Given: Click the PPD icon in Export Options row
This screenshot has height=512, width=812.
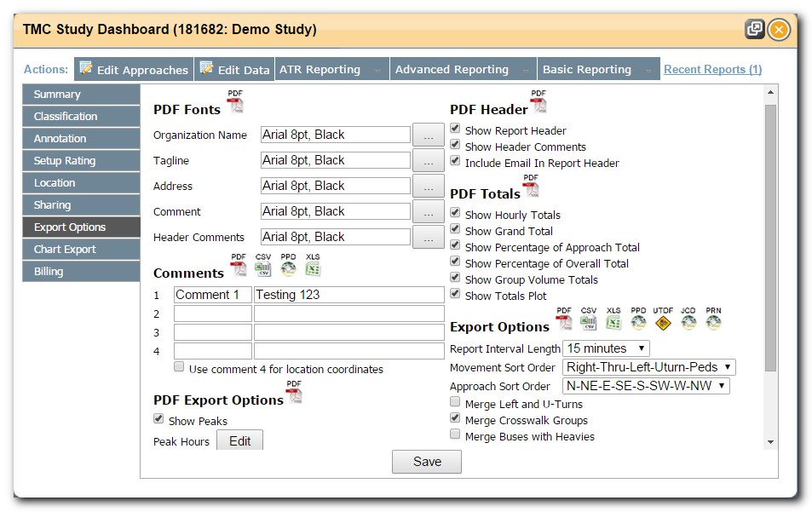Looking at the screenshot, I should [638, 322].
